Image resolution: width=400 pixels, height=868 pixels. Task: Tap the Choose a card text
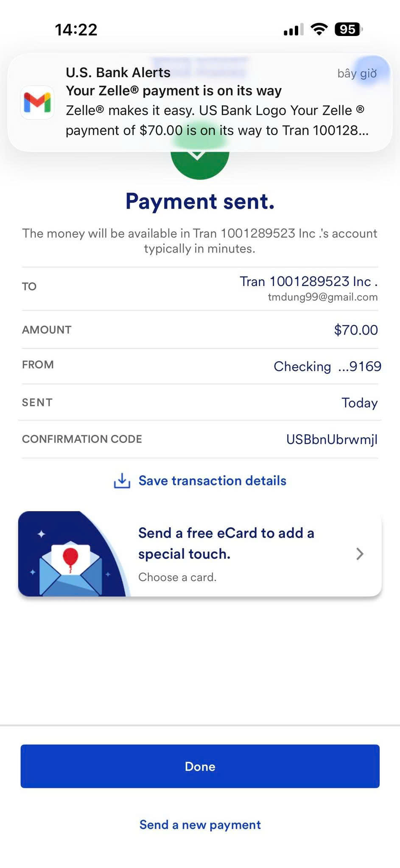pos(177,577)
